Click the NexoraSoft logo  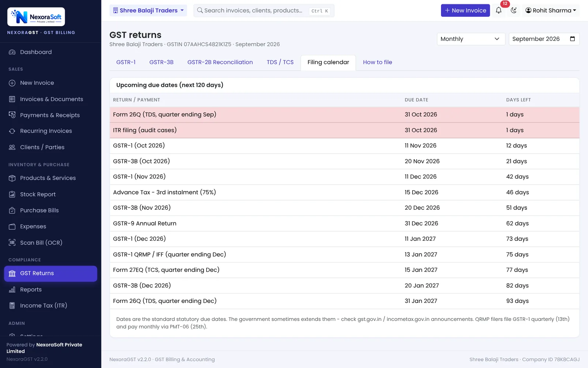(36, 17)
